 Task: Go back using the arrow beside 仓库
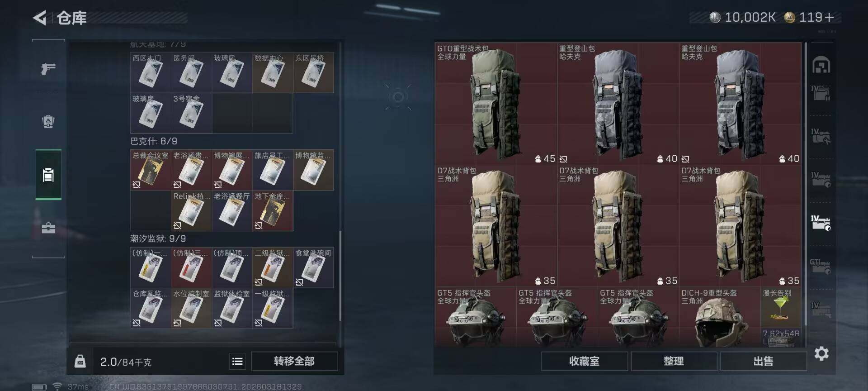point(40,18)
